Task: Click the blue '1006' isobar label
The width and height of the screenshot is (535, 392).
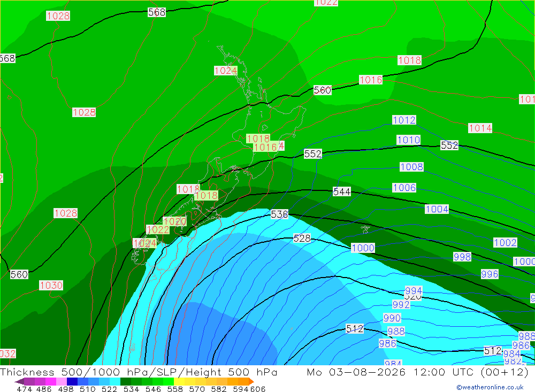Action: tap(404, 188)
